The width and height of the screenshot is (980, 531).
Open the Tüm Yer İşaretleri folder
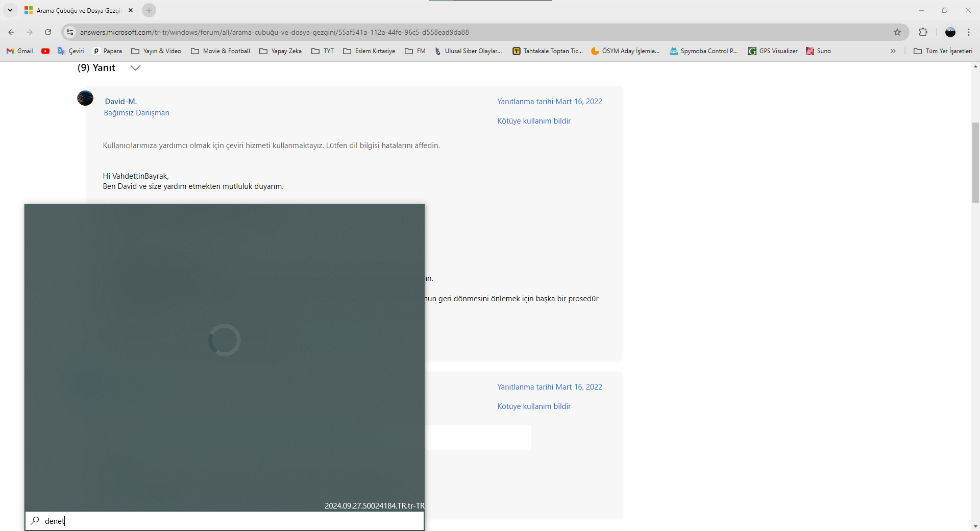pos(943,51)
